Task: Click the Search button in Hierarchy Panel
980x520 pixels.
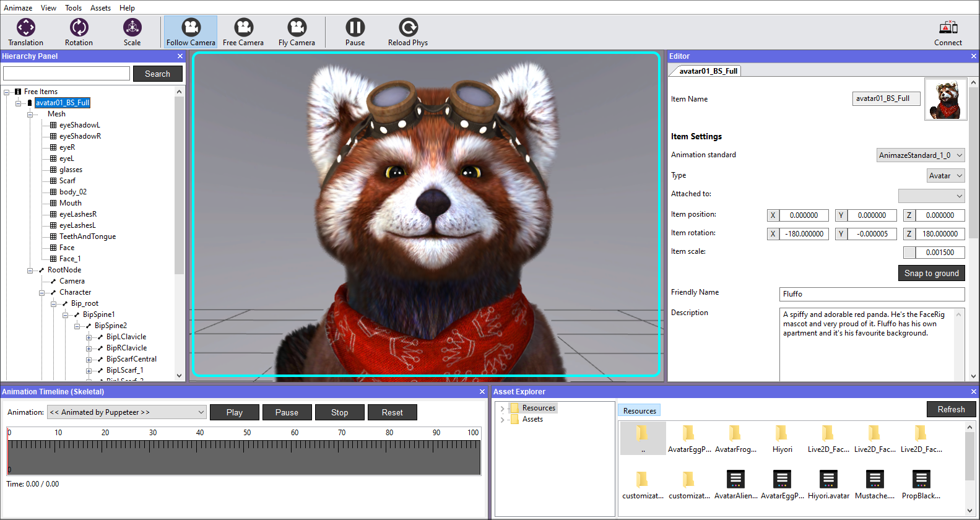Action: click(x=158, y=74)
